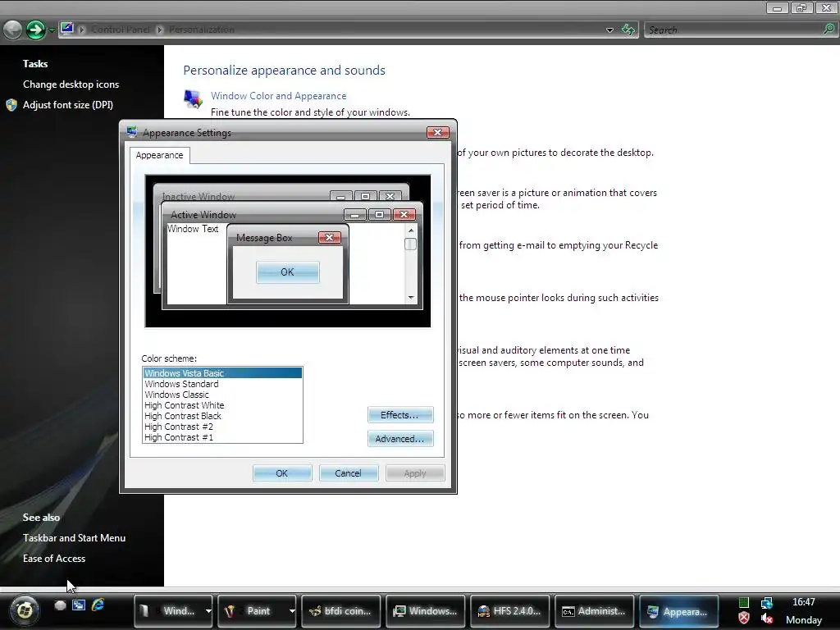Screen dimensions: 840x630
Task: Open Taskbar and Start Menu link
Action: click(75, 538)
